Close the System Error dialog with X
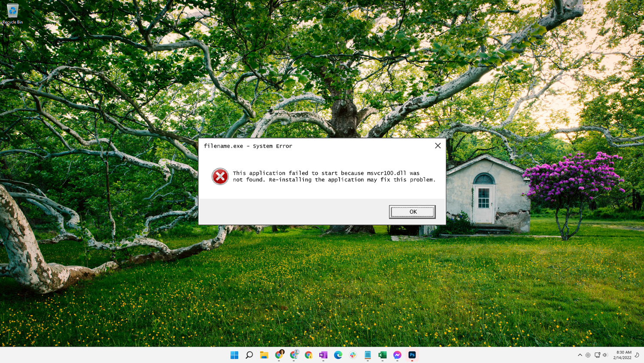 click(437, 146)
